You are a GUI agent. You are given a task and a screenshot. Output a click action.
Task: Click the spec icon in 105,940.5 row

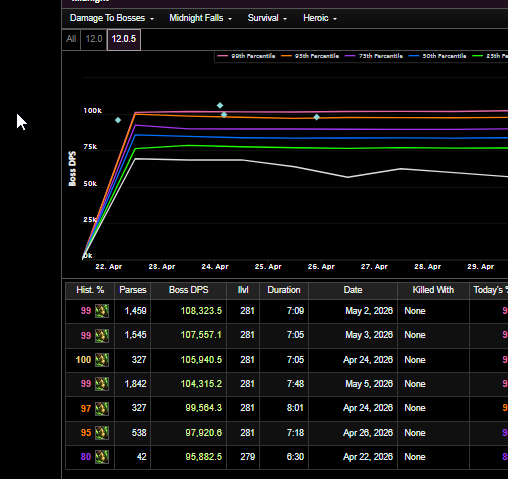click(102, 360)
